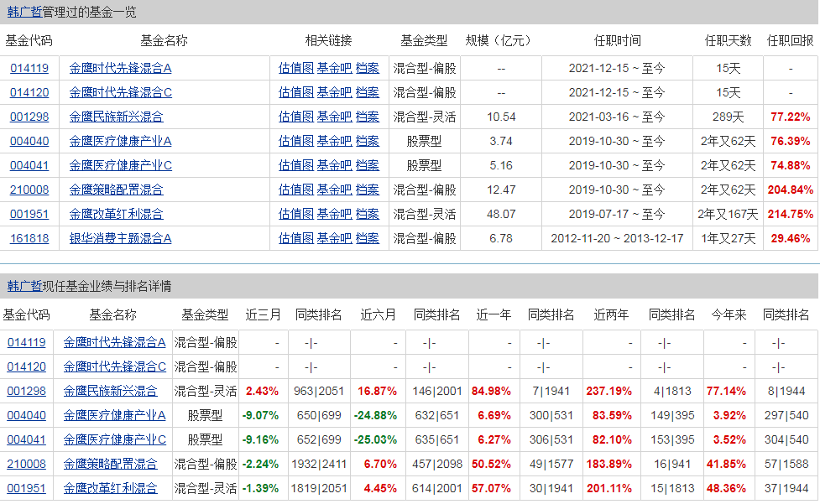The width and height of the screenshot is (820, 504).
Task: Open 档案 for fund 014119
Action: [x=367, y=68]
